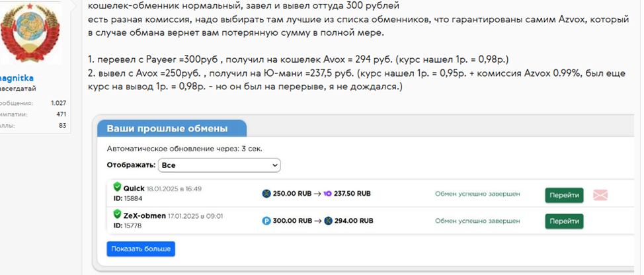Click green shield icon next to Quick

pyautogui.click(x=118, y=187)
